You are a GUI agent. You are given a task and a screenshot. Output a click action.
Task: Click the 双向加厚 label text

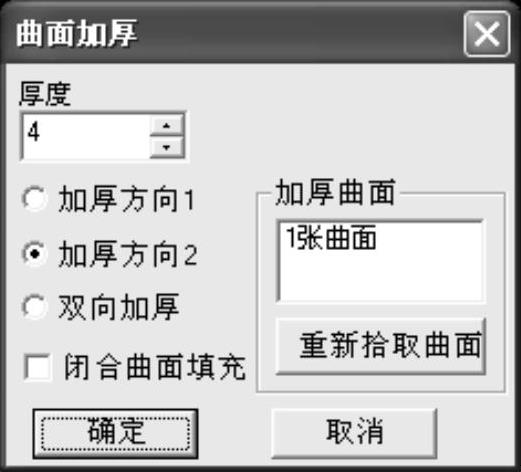click(119, 307)
